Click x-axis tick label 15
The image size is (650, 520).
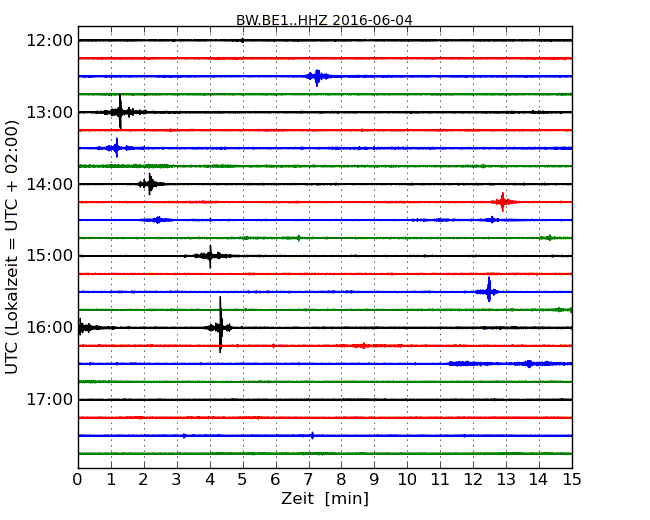click(x=572, y=480)
